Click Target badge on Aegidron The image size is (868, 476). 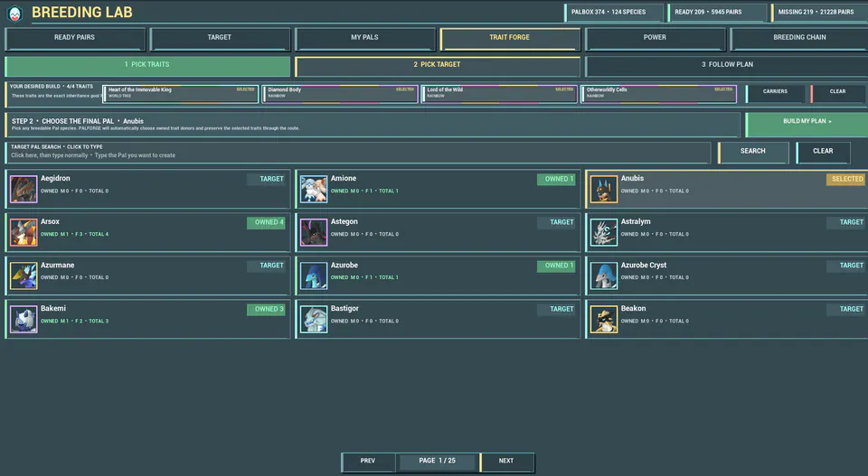266,179
